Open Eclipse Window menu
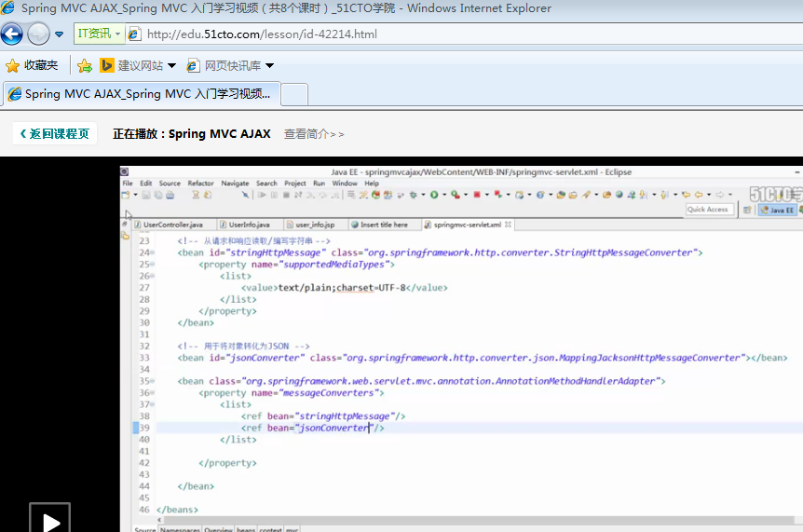This screenshot has width=803, height=532. [x=345, y=183]
